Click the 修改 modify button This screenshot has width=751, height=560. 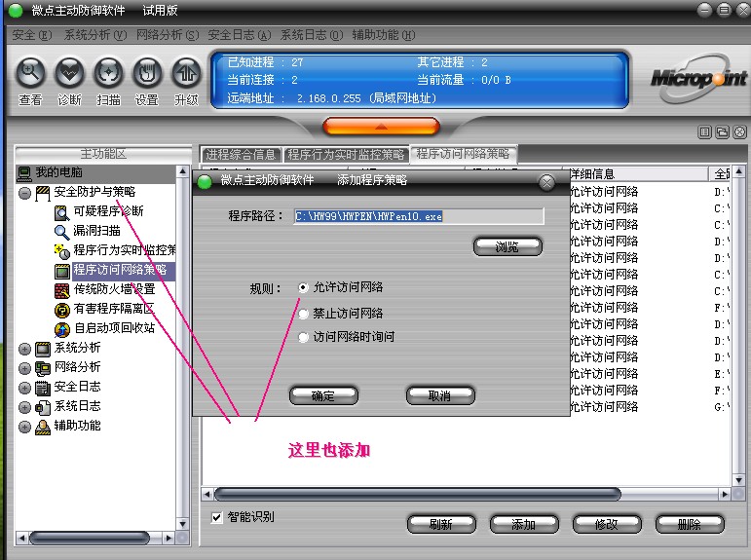tap(607, 525)
